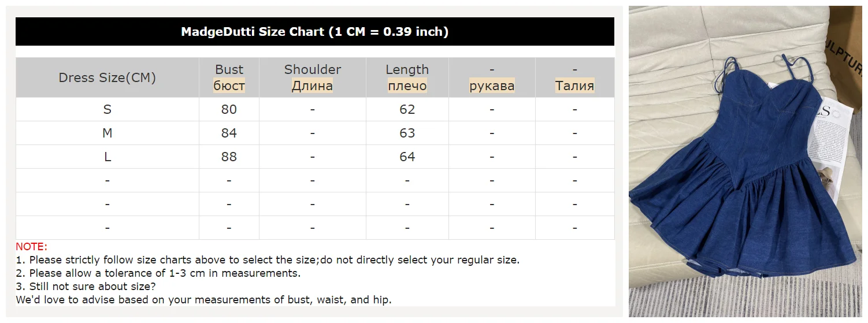Screen dimensions: 868x323
Task: Click the Length column header
Action: pos(407,77)
